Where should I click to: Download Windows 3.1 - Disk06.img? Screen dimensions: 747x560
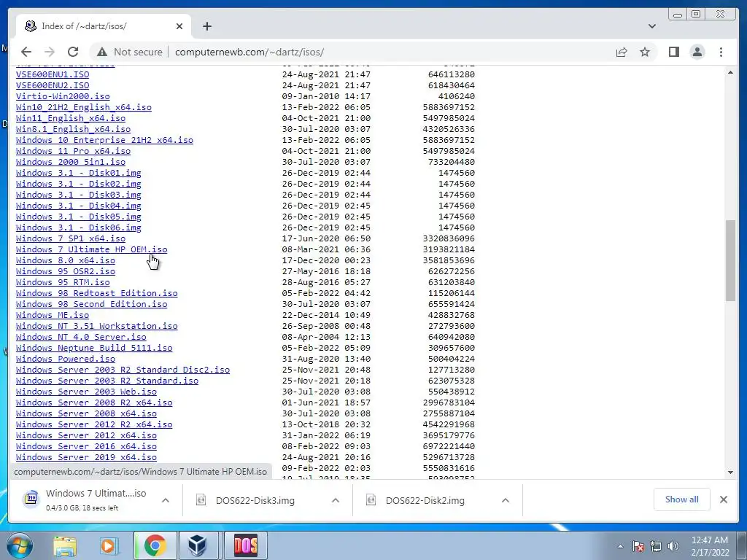point(79,227)
